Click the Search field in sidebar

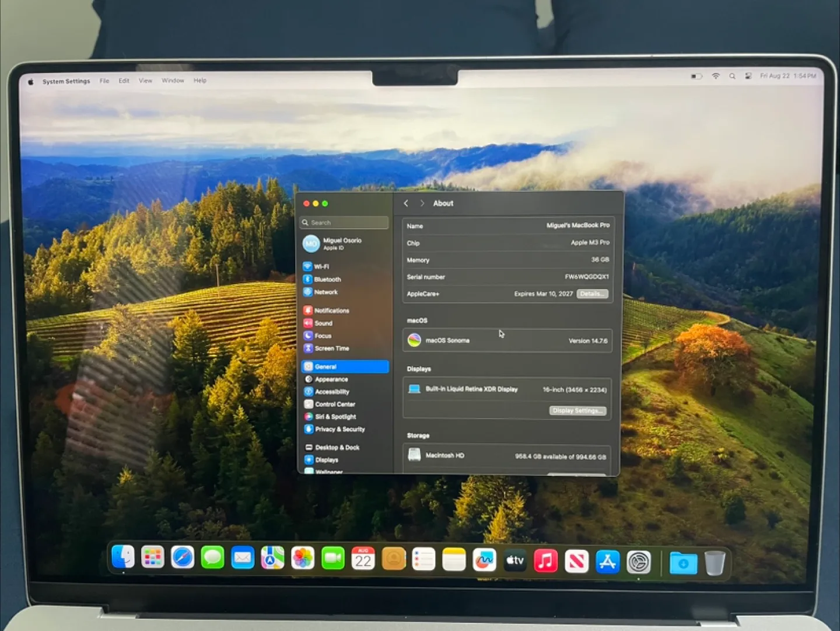pyautogui.click(x=345, y=223)
